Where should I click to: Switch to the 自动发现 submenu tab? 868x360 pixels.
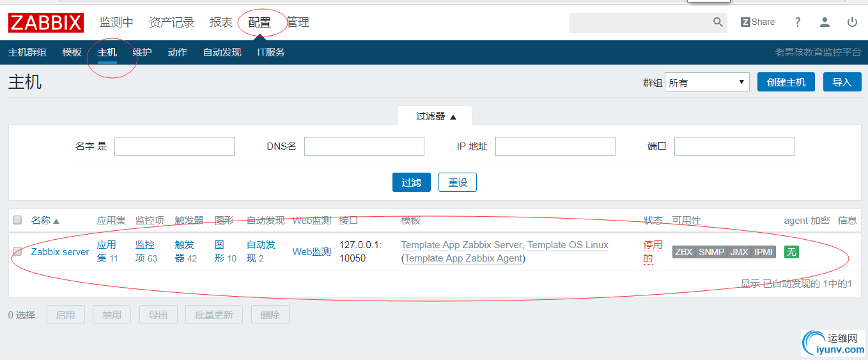222,52
